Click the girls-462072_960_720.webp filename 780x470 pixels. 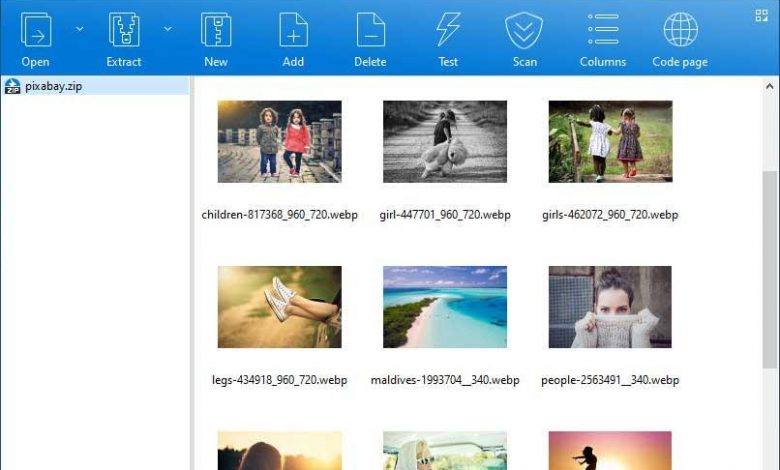[x=610, y=215]
